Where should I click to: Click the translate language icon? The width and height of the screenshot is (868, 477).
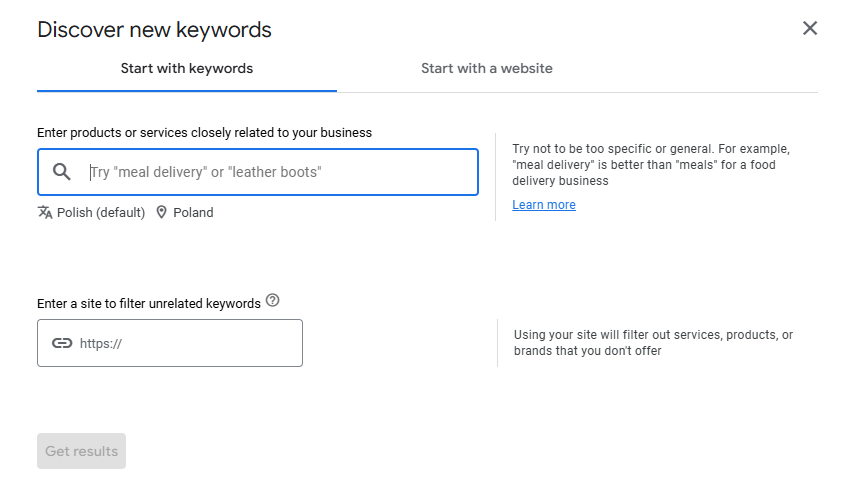[45, 212]
